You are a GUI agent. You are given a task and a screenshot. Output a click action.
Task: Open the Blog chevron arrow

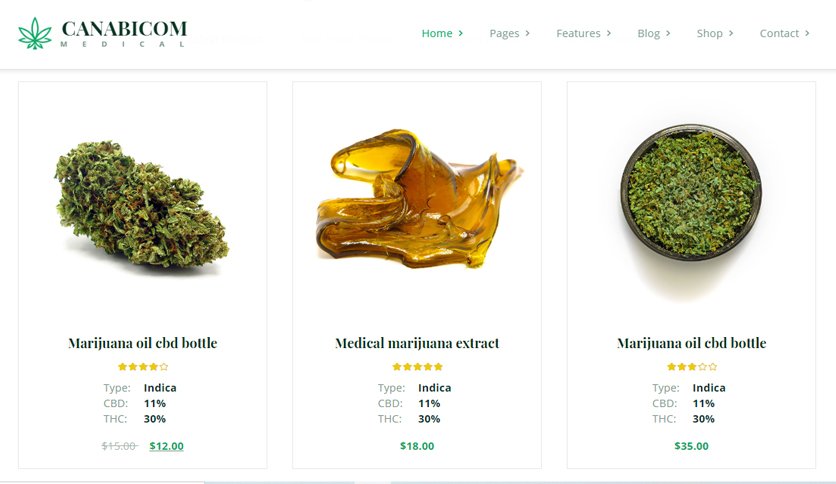(x=668, y=33)
